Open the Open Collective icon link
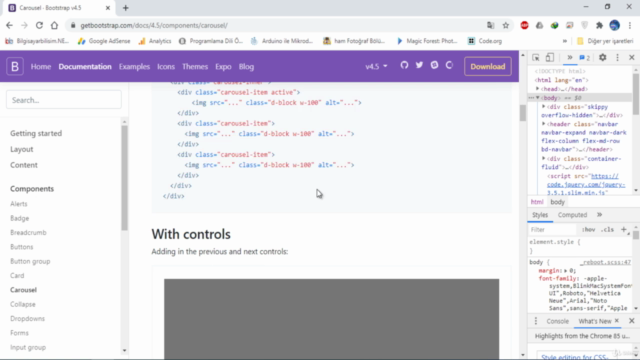The image size is (640, 360). tap(449, 65)
